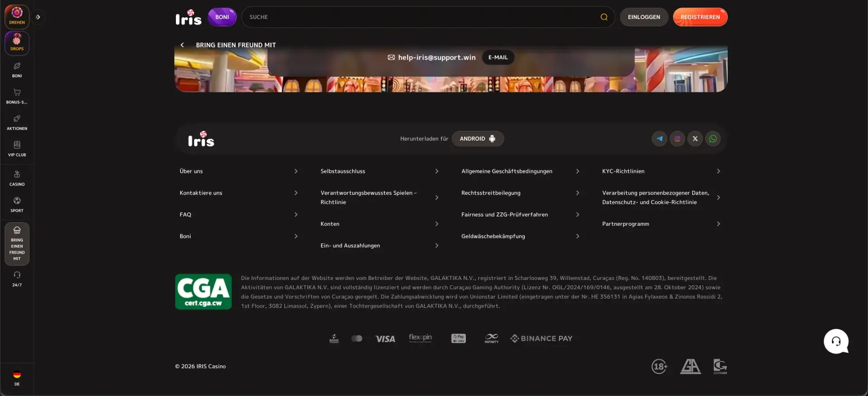Open the Selbstausschluss footer link

380,171
